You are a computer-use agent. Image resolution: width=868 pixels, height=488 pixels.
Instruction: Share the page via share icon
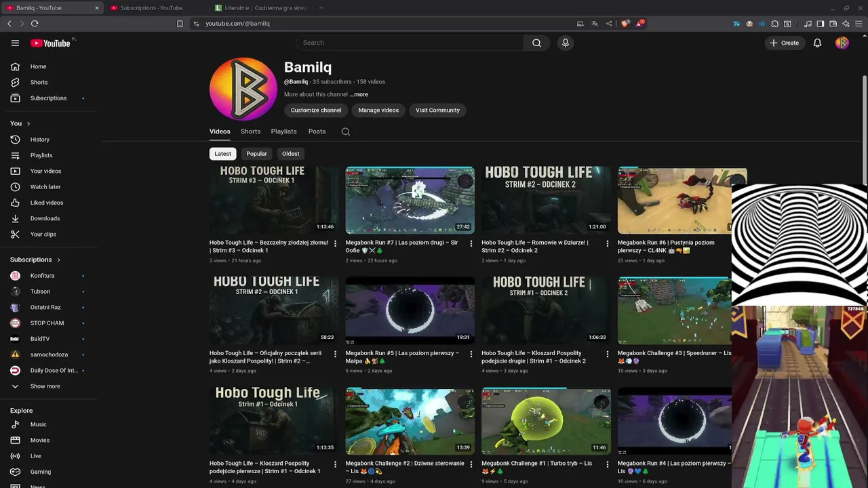coord(609,24)
